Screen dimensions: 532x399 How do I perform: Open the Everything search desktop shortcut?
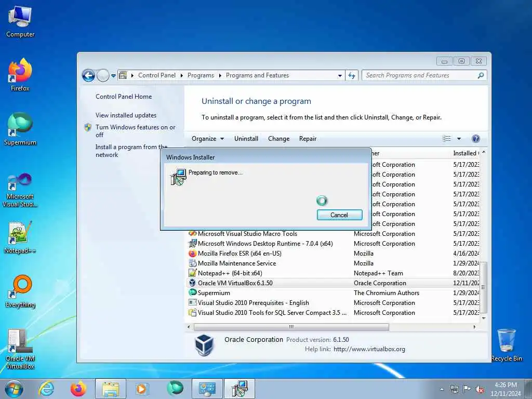coord(20,291)
